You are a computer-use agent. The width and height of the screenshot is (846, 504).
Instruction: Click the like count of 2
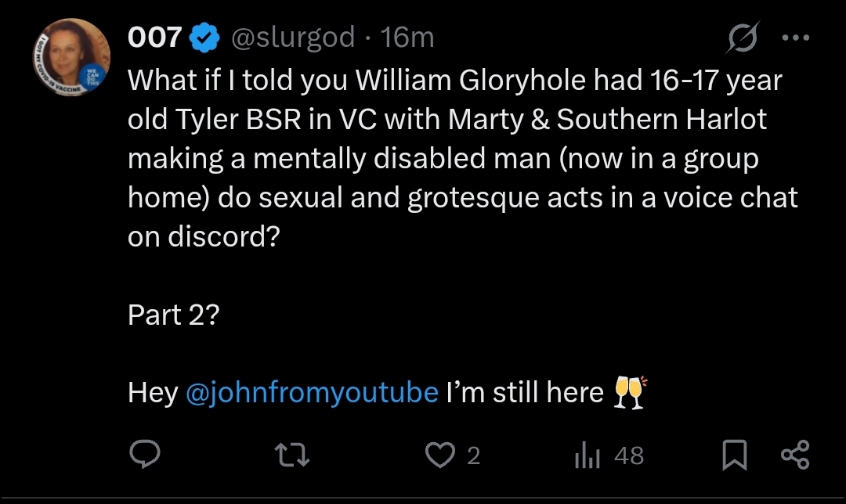coord(473,456)
